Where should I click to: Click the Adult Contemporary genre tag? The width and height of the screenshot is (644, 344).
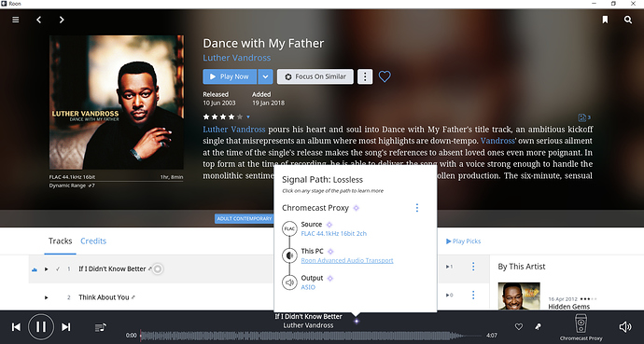[x=245, y=218]
